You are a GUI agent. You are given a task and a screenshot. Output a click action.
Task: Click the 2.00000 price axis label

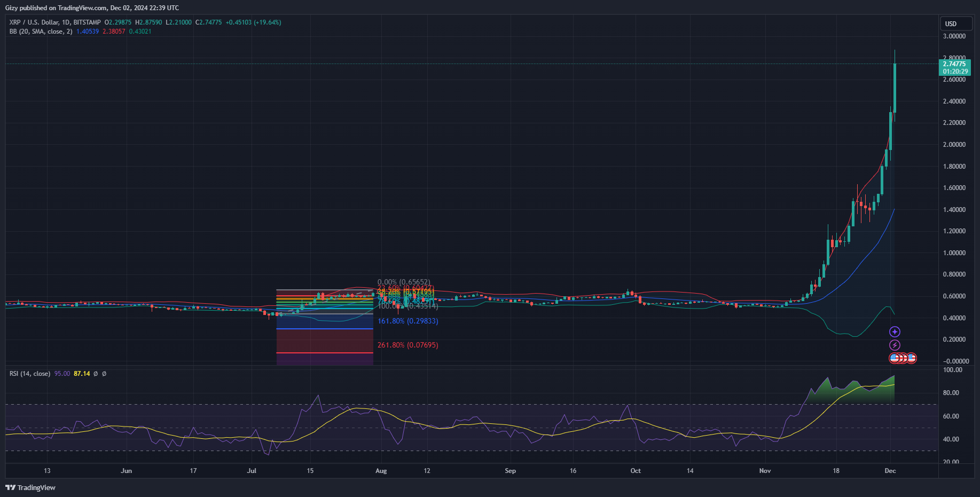[954, 145]
